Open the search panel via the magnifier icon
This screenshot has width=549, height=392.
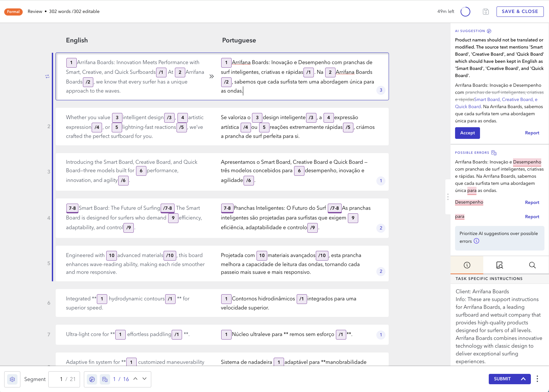click(532, 265)
